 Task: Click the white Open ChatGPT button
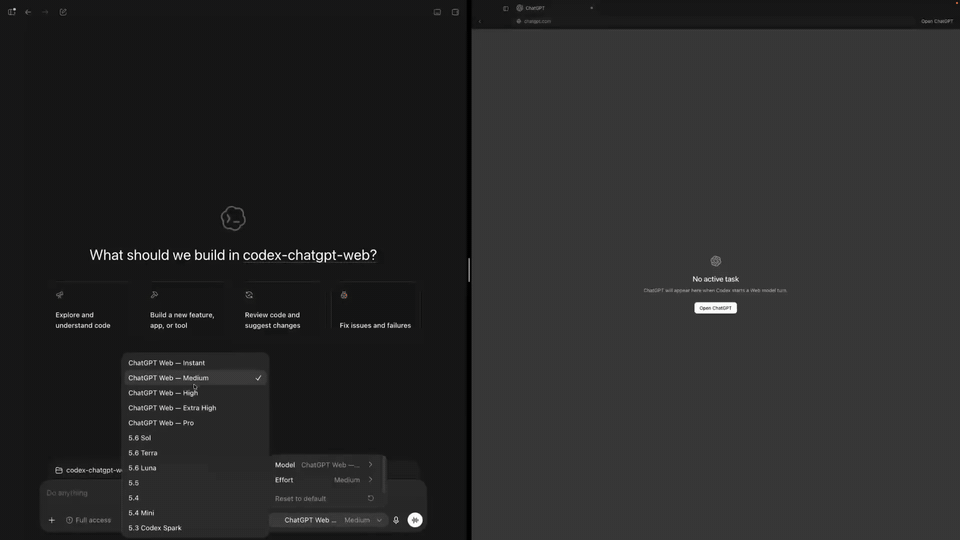pos(715,308)
